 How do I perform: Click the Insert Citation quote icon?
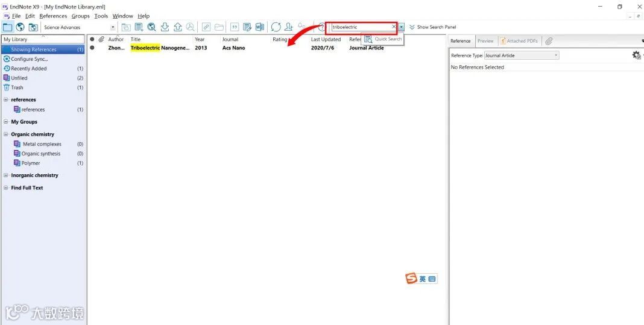click(235, 27)
